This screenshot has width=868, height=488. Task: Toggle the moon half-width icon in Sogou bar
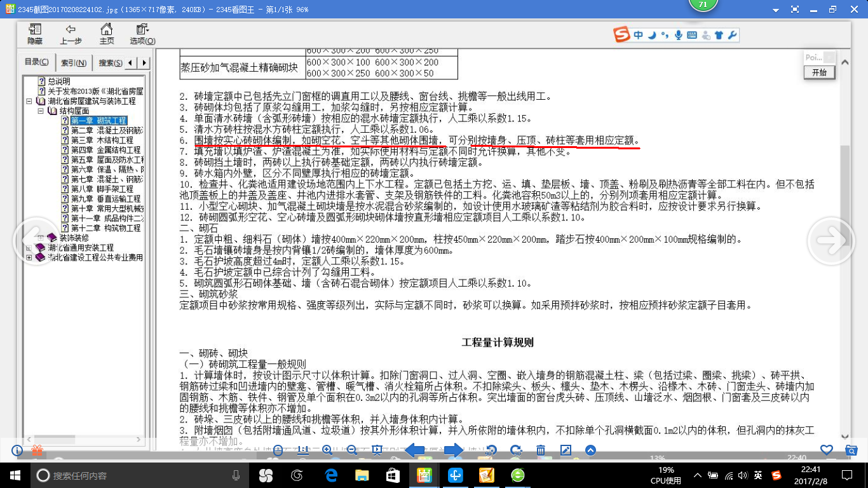click(651, 36)
